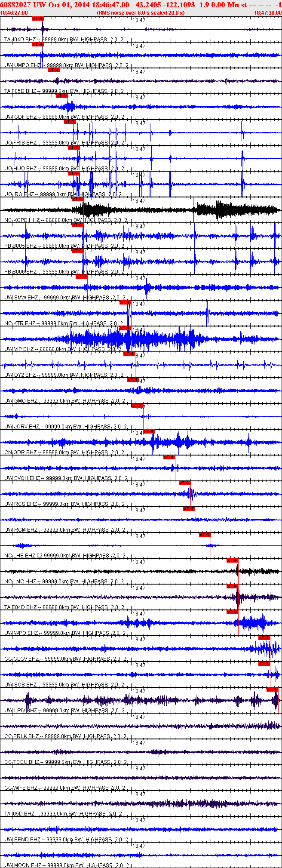Click the station label CN GDR EHZ
This screenshot has width=282, height=868.
[x=21, y=452]
